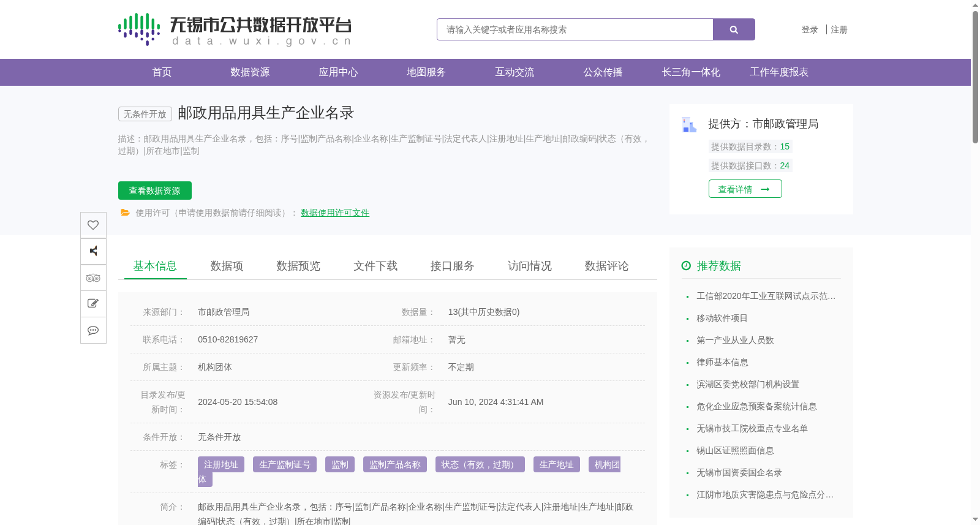The image size is (980, 525).
Task: Open 地图服务 navigation item
Action: [426, 72]
